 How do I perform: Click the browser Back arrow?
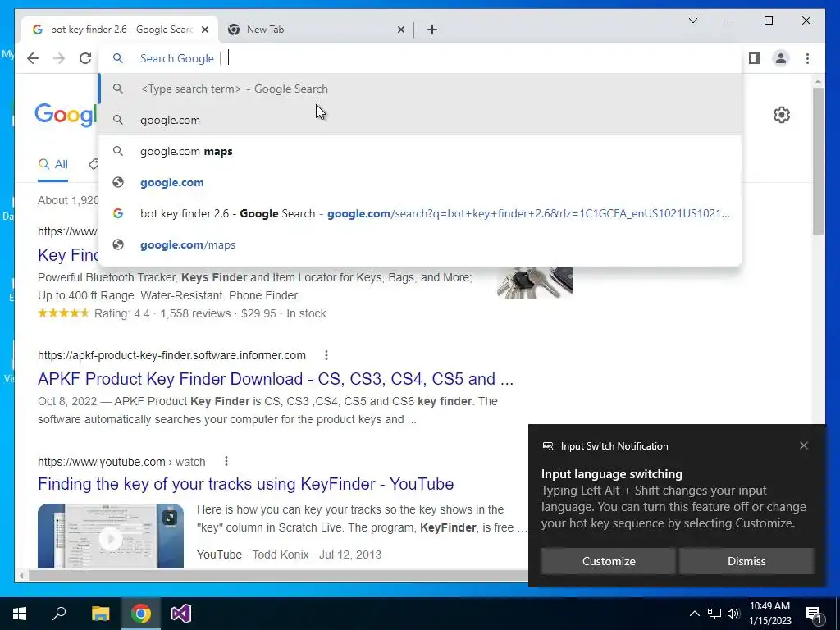pyautogui.click(x=33, y=58)
